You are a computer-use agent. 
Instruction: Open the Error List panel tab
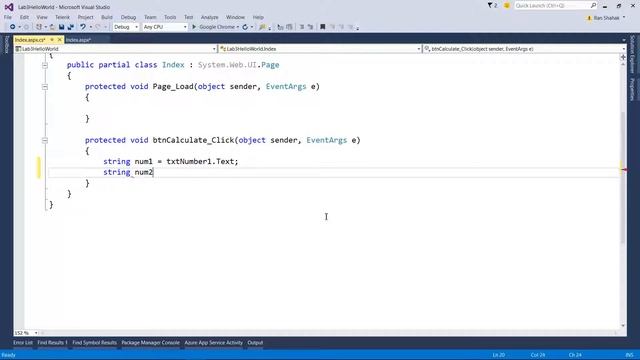(x=23, y=343)
